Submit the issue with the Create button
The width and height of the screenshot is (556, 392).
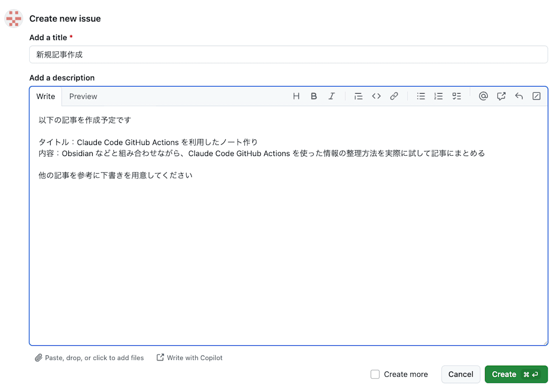click(x=516, y=374)
